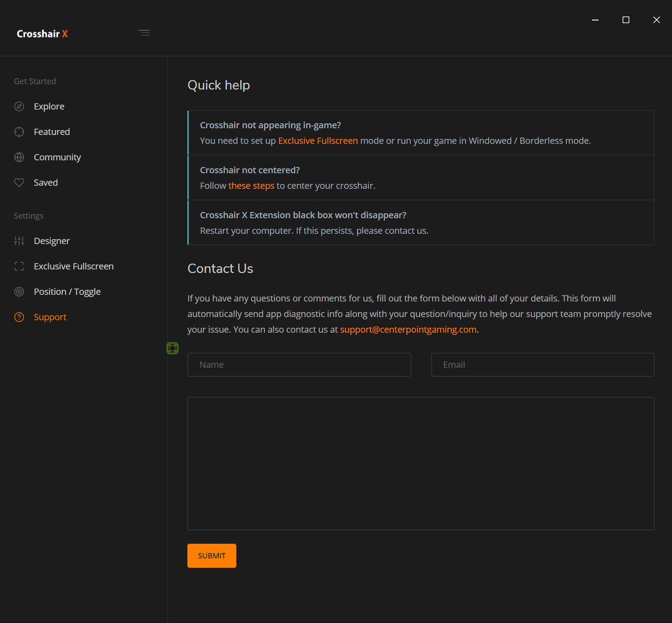Click the Designer sliders icon
672x623 pixels.
19,241
